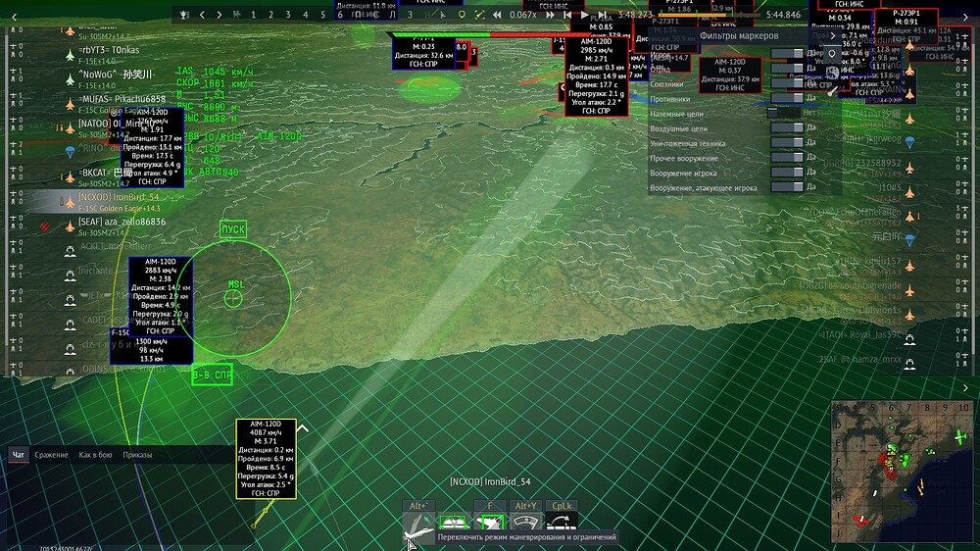The height and width of the screenshot is (551, 980).
Task: Toggle the Вооружение игрока marker filter
Action: [x=787, y=172]
